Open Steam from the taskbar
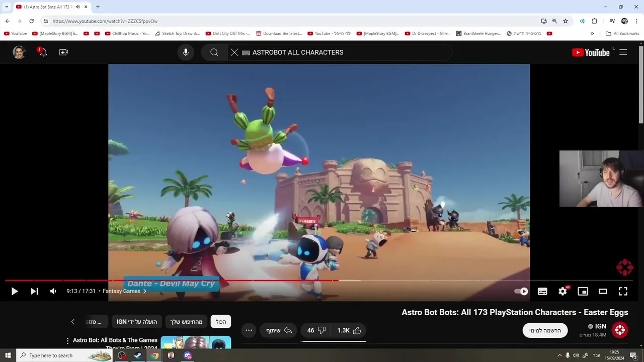Screen dimensions: 644x362 (137, 355)
